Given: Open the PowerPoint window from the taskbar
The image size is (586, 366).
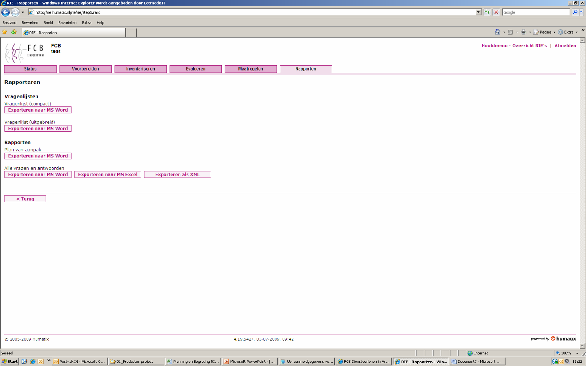Looking at the screenshot, I should click(x=249, y=362).
